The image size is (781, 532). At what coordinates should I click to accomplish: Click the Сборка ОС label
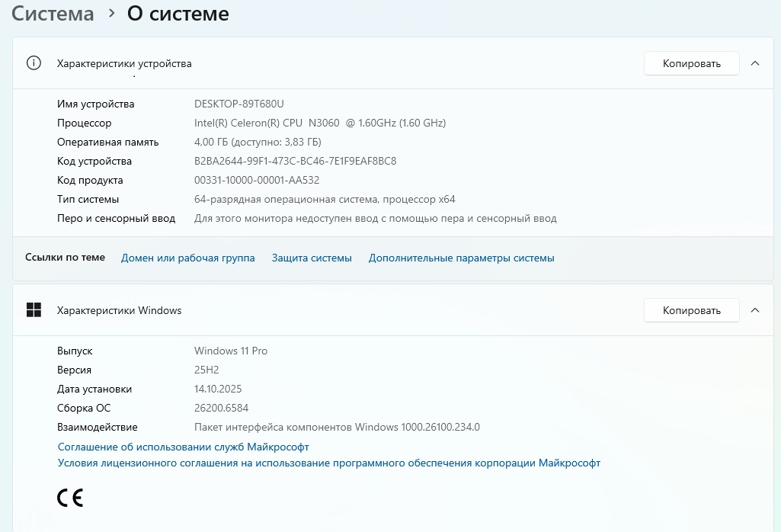84,408
